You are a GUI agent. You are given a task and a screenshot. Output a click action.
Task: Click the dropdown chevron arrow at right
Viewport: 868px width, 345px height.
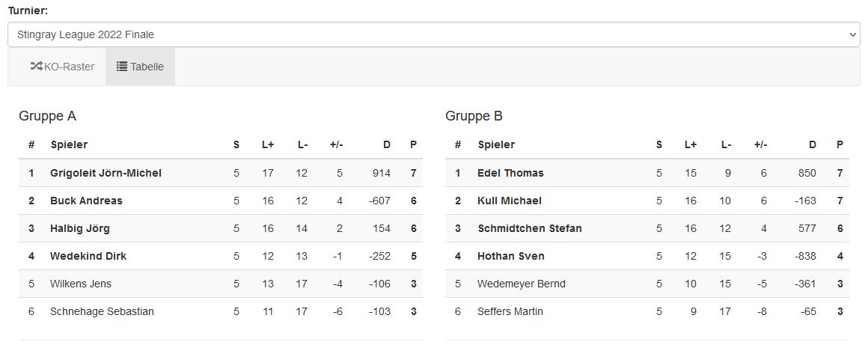853,34
